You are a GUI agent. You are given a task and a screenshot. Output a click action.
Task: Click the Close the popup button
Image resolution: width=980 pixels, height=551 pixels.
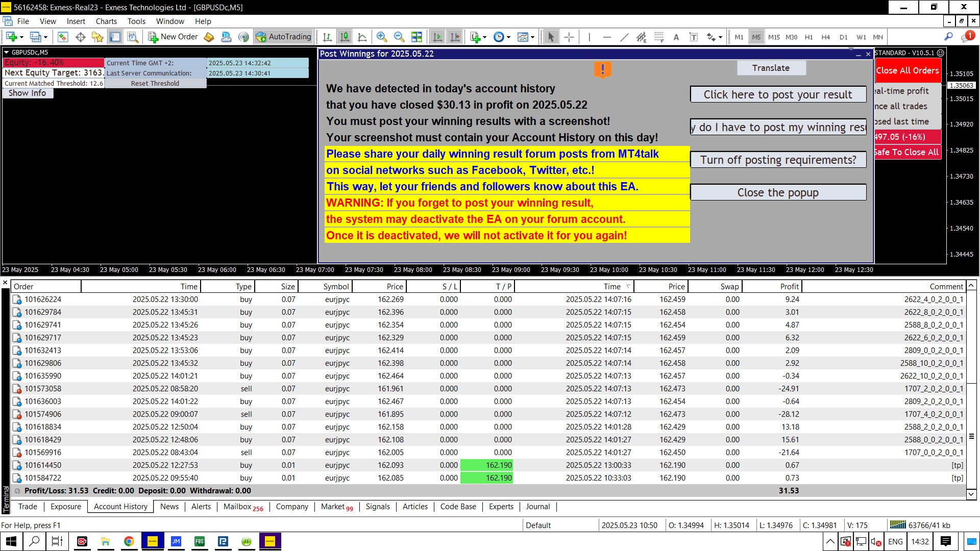(x=777, y=192)
